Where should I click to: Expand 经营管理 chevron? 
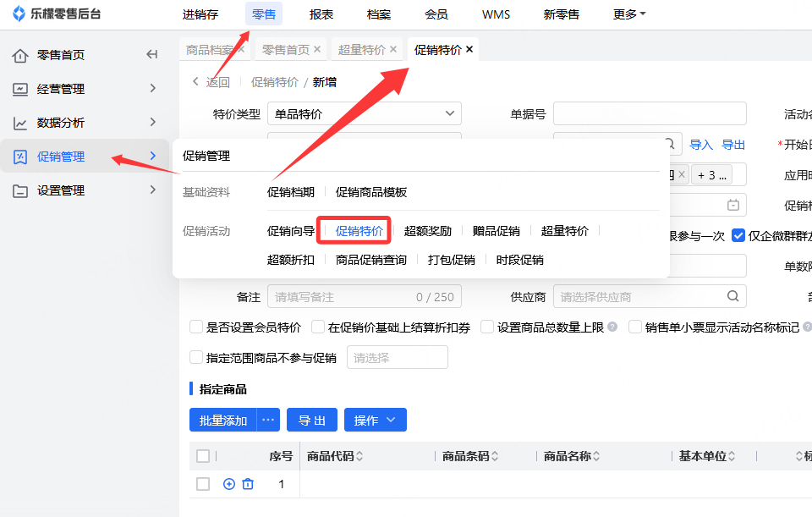153,88
